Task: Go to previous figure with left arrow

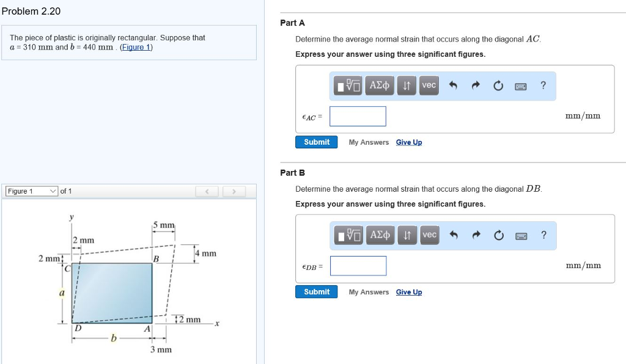Action: pos(207,192)
